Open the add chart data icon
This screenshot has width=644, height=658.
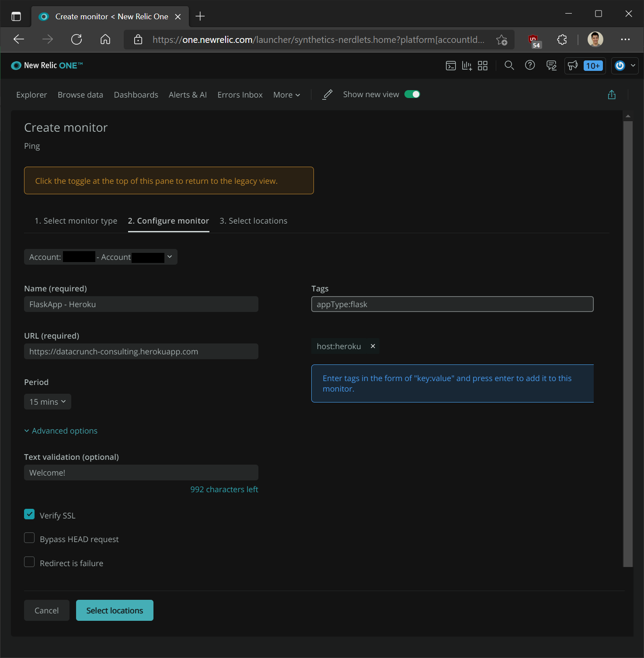pos(467,66)
